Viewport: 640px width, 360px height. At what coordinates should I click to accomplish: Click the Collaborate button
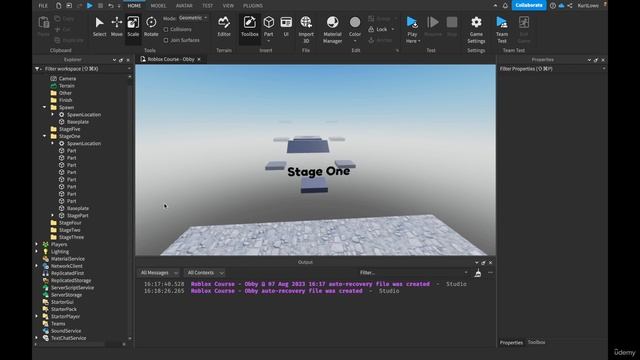coord(529,5)
